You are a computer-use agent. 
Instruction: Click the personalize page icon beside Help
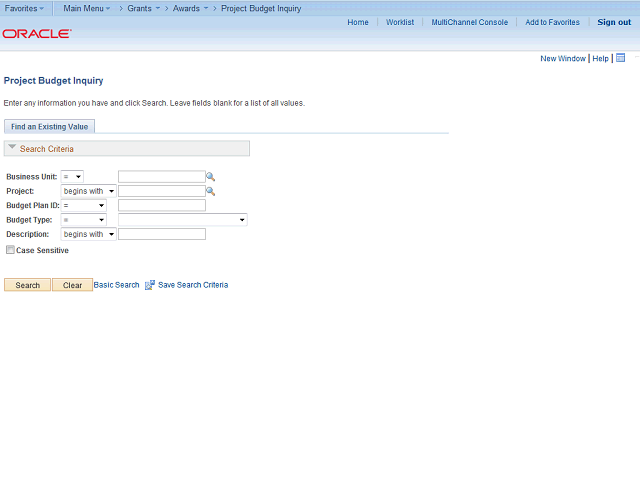pos(620,58)
